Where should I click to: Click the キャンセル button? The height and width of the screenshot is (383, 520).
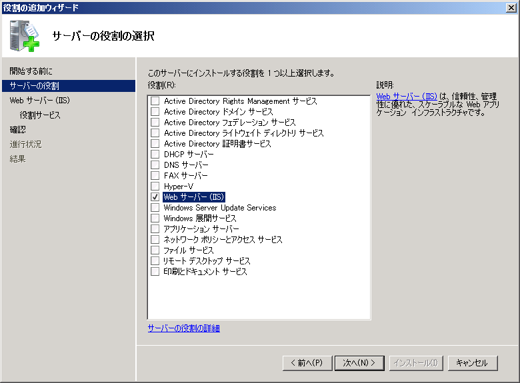[x=473, y=363]
